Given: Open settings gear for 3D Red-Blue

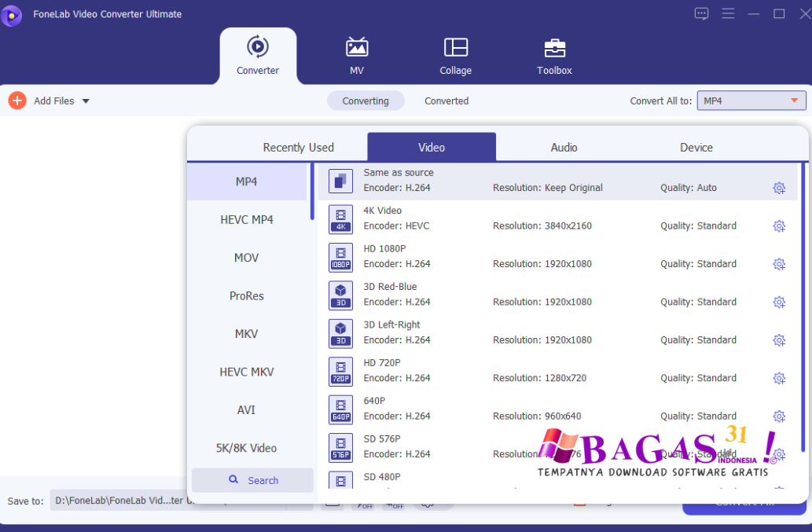Looking at the screenshot, I should [x=779, y=303].
